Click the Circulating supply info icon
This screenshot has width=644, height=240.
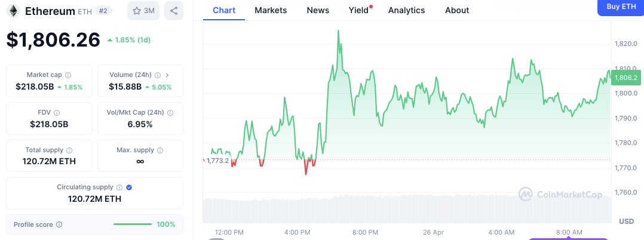point(119,187)
